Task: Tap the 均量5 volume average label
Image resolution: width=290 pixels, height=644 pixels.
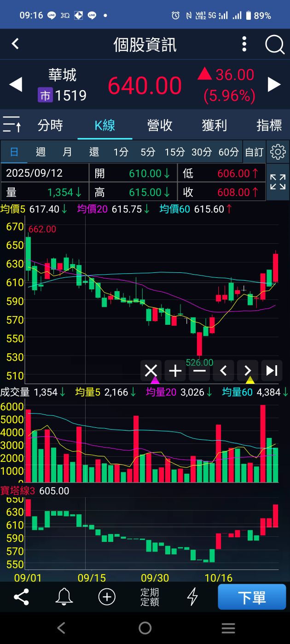Action: coord(87,392)
